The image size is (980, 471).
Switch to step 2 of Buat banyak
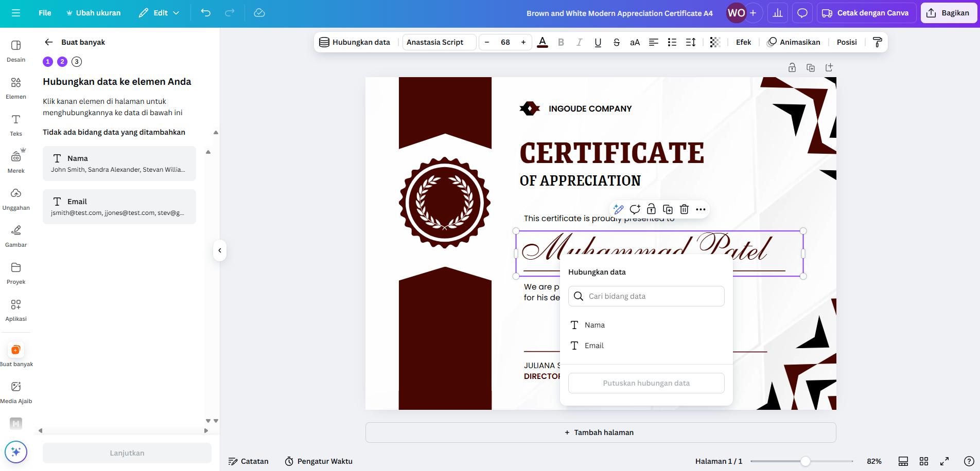coord(62,61)
